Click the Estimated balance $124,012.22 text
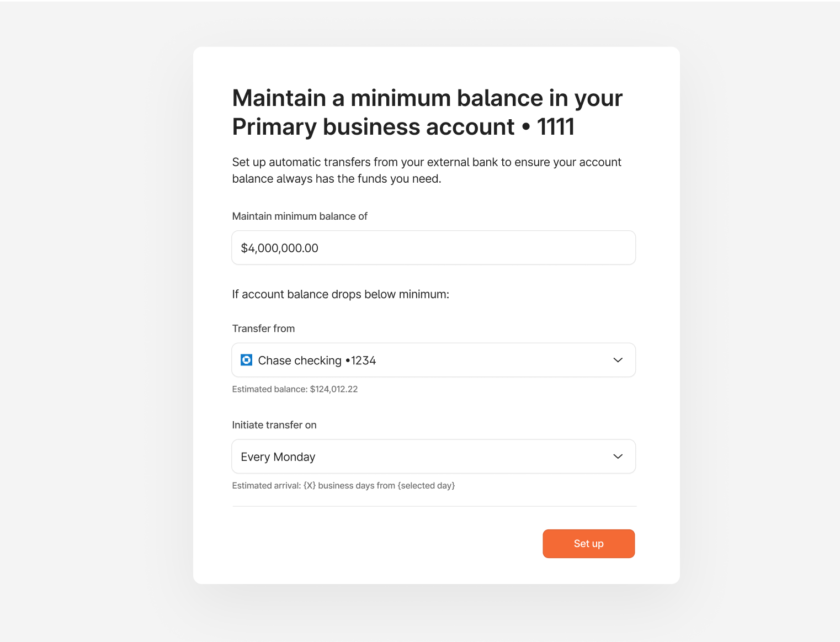 click(x=295, y=389)
